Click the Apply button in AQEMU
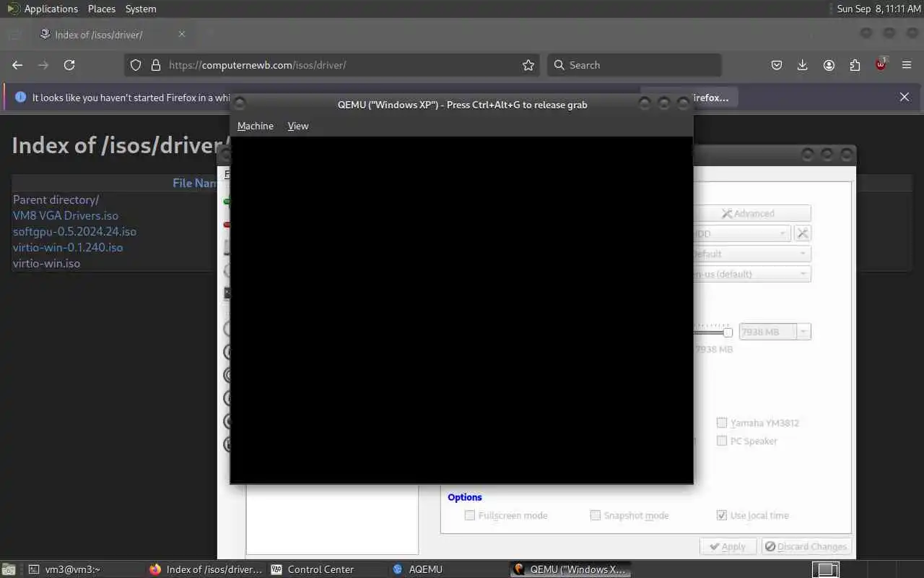The image size is (924, 578). (x=728, y=546)
